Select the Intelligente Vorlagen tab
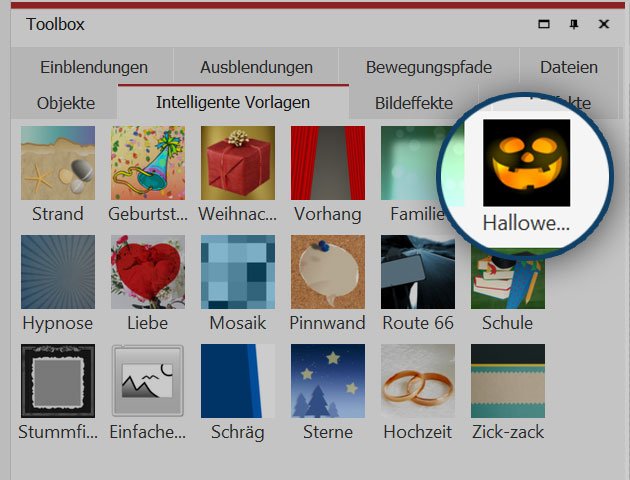The width and height of the screenshot is (630, 480). (233, 102)
